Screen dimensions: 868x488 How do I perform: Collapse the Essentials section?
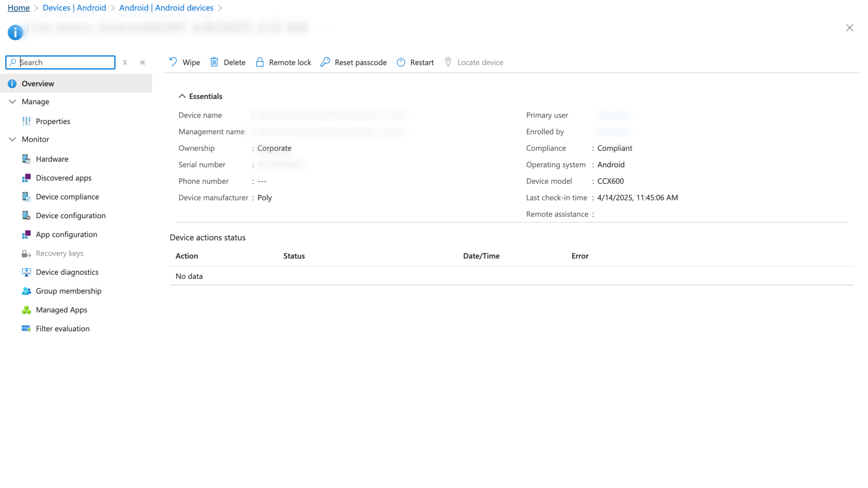(182, 96)
